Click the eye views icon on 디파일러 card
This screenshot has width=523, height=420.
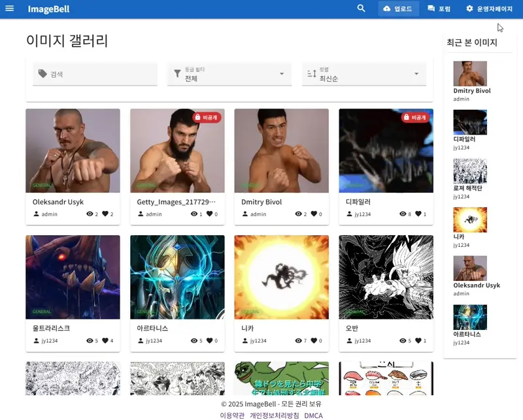tap(402, 214)
